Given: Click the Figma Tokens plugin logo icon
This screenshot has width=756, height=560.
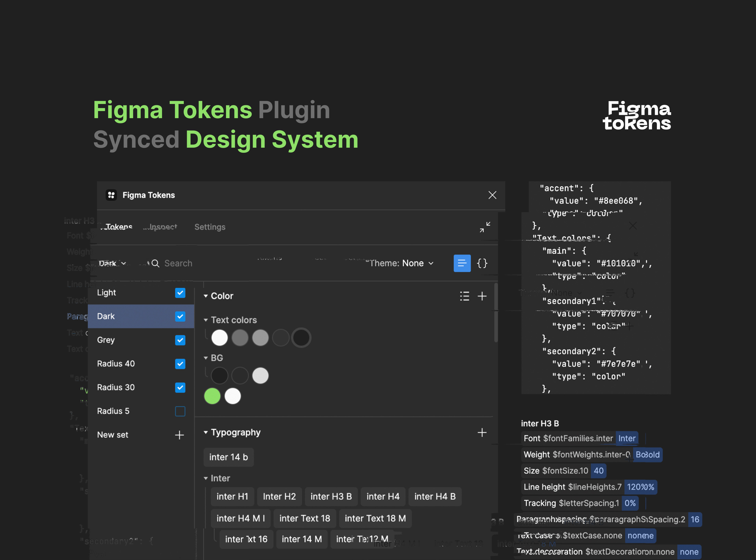Looking at the screenshot, I should tap(111, 195).
